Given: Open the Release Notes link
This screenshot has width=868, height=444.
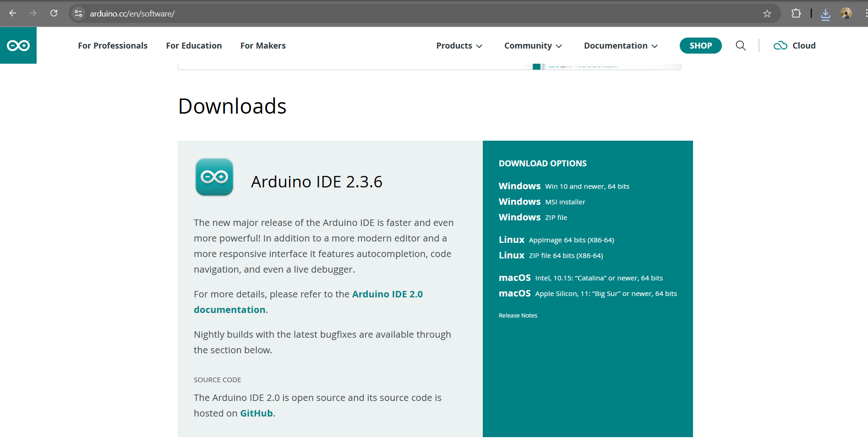Looking at the screenshot, I should click(518, 315).
